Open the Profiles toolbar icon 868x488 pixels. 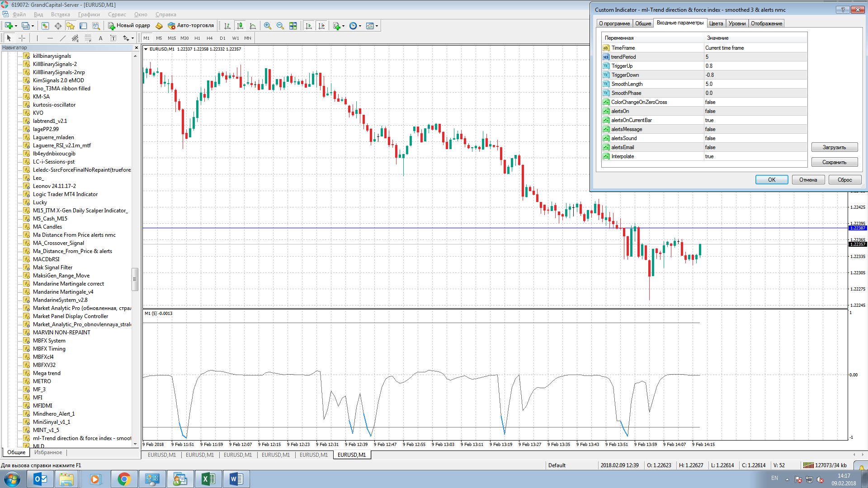tap(26, 26)
